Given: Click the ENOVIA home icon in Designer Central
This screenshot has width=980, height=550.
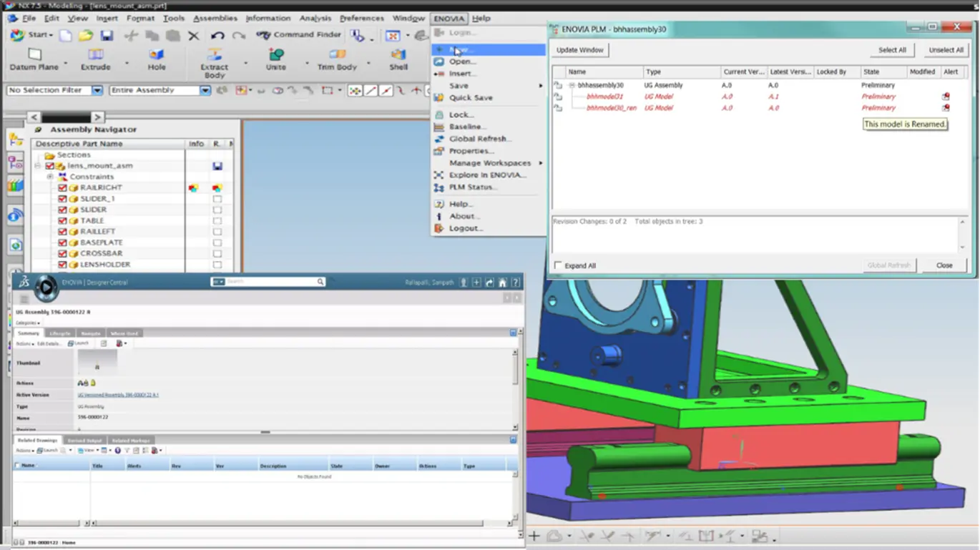Looking at the screenshot, I should (x=503, y=283).
